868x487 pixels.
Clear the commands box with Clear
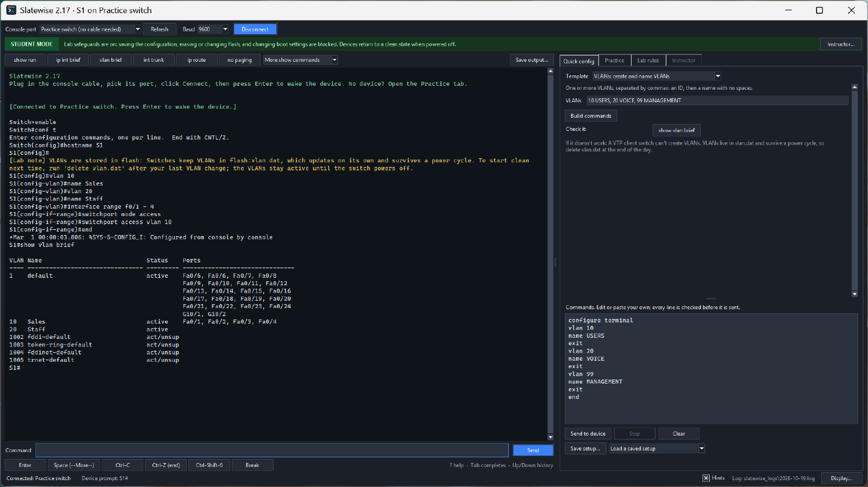pyautogui.click(x=679, y=434)
